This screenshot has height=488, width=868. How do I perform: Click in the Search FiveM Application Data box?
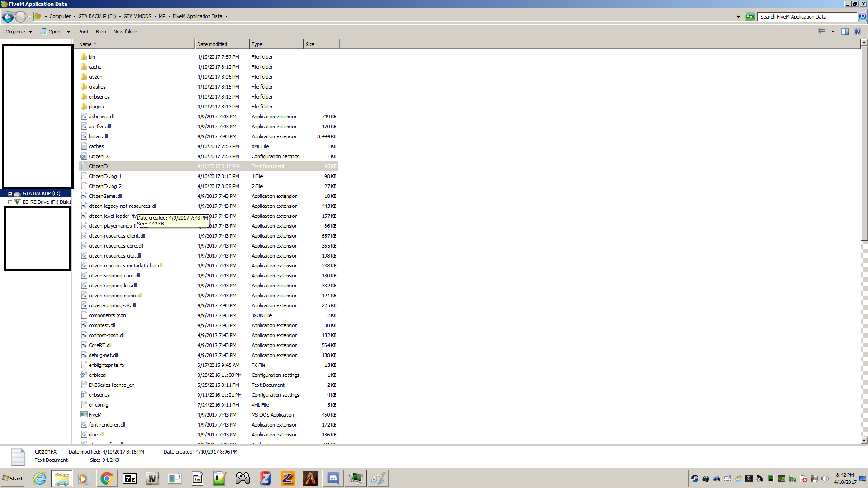(x=807, y=17)
